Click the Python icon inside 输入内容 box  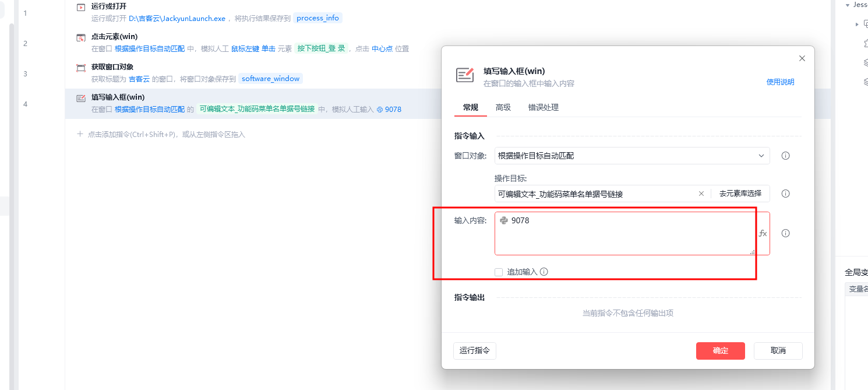click(504, 220)
